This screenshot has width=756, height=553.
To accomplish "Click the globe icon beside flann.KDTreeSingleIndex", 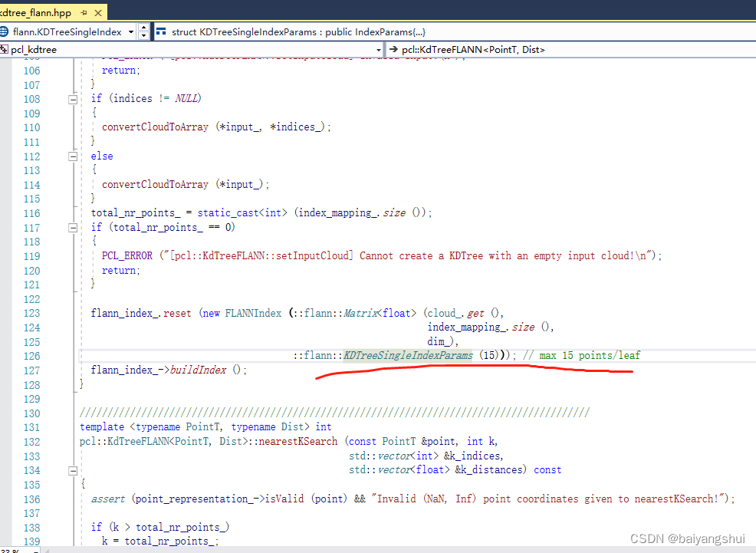I will [x=4, y=31].
